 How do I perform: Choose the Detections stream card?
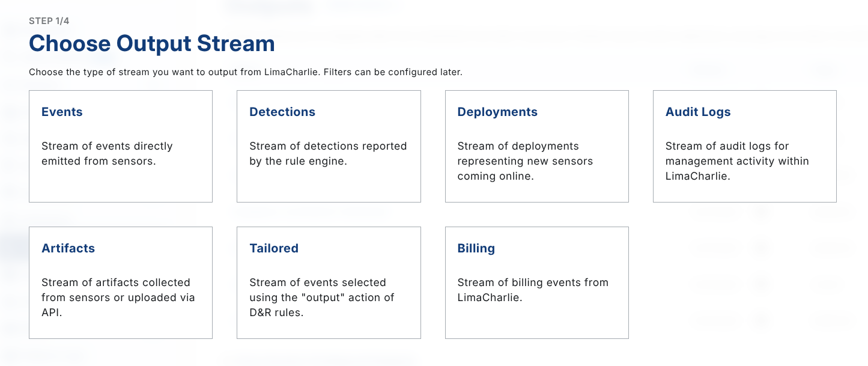329,146
